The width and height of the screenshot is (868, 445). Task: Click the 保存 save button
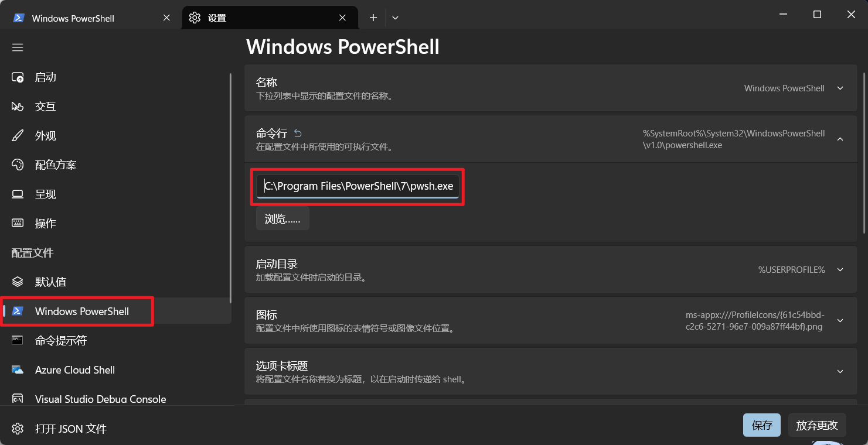(x=762, y=425)
